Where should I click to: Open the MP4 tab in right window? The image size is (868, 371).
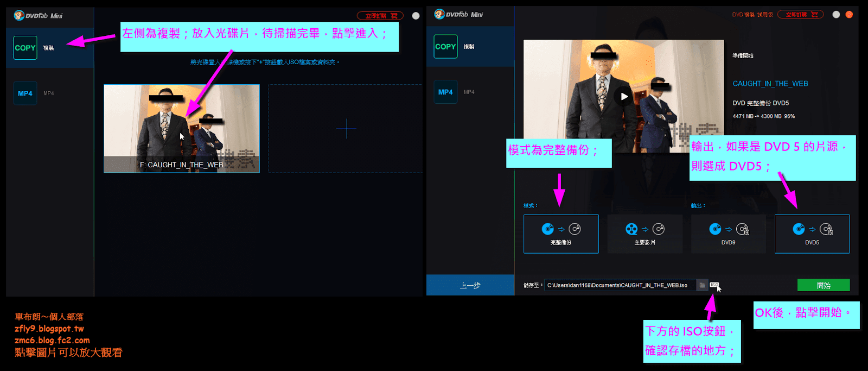[x=470, y=92]
